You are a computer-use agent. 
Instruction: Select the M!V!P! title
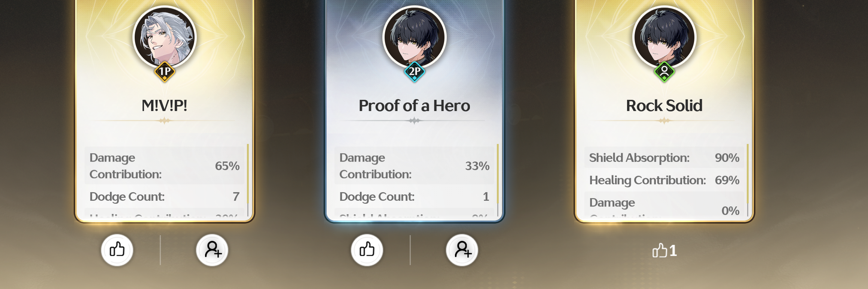(x=165, y=106)
